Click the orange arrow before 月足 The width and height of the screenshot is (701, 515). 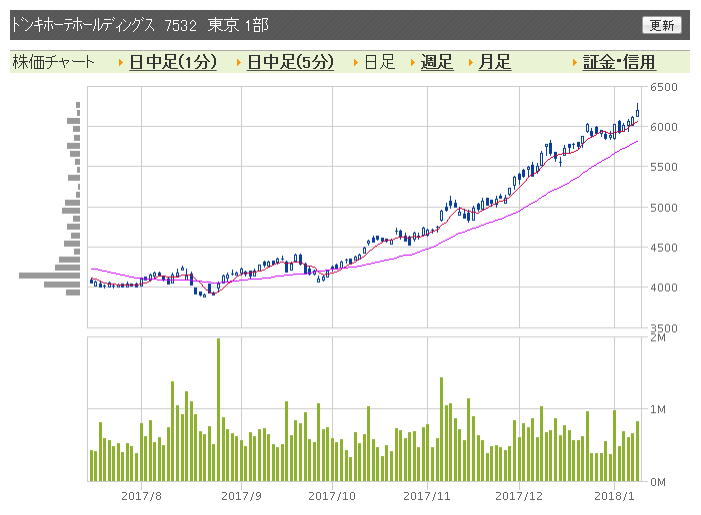(470, 63)
